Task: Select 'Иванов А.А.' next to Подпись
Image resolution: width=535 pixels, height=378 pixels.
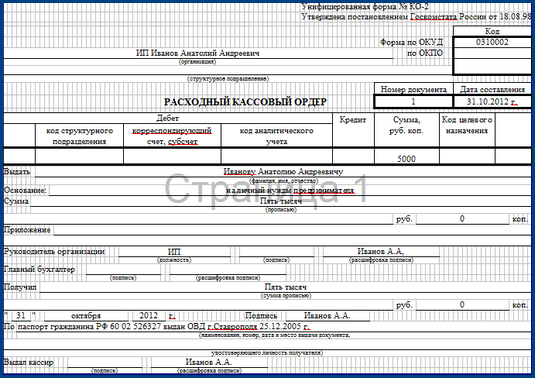Action: pyautogui.click(x=327, y=316)
